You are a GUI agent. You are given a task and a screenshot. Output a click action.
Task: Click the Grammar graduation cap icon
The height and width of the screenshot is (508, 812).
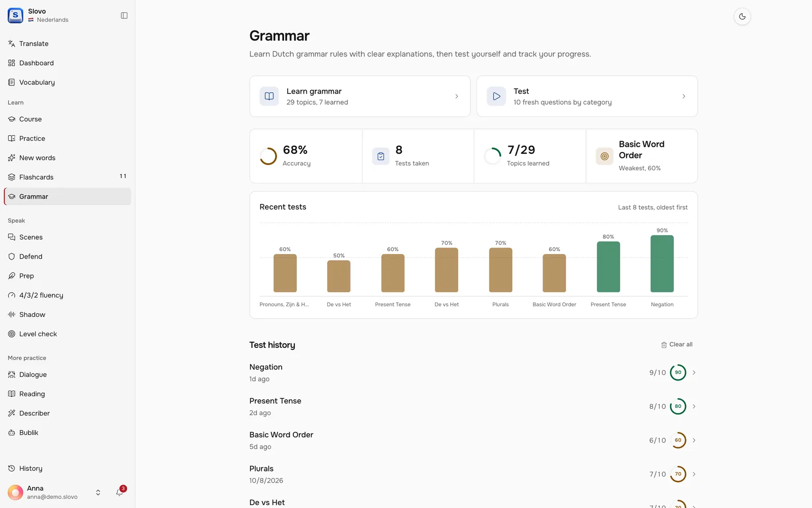click(x=12, y=197)
